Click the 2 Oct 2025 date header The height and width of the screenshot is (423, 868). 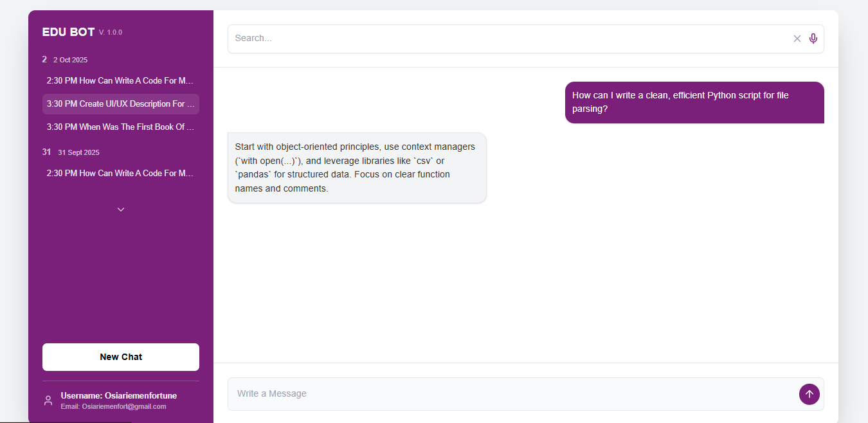pyautogui.click(x=66, y=59)
